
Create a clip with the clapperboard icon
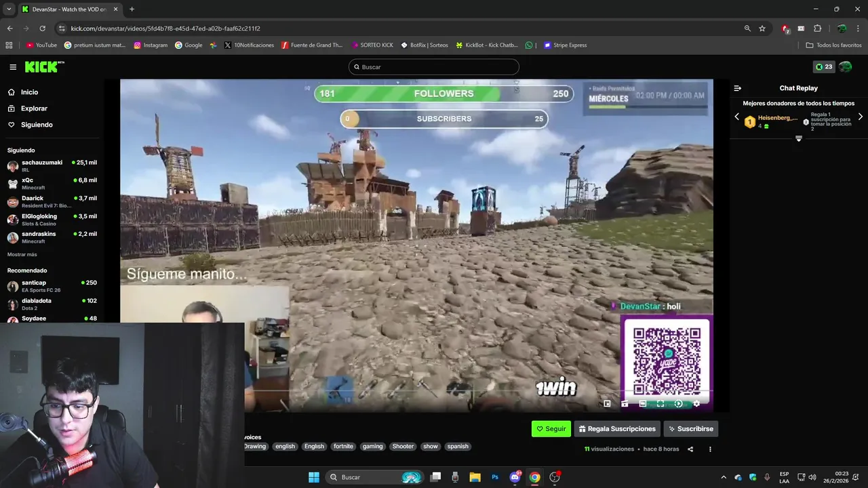tap(625, 404)
